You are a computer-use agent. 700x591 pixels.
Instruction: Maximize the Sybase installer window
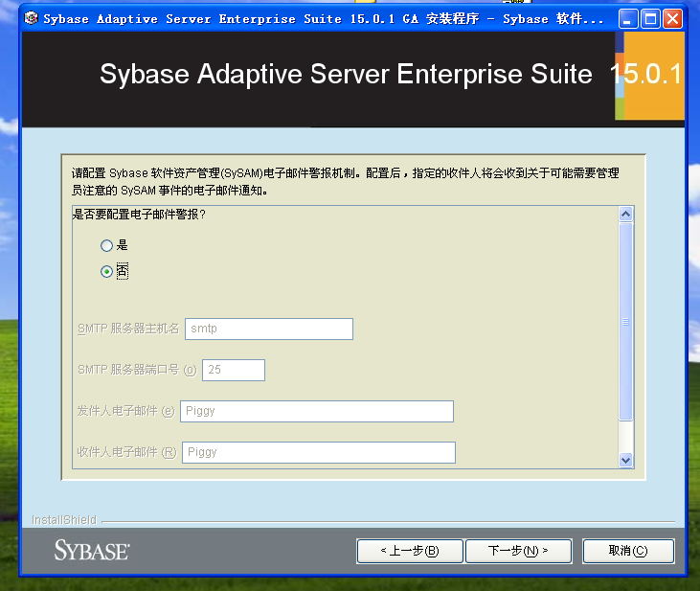tap(650, 19)
